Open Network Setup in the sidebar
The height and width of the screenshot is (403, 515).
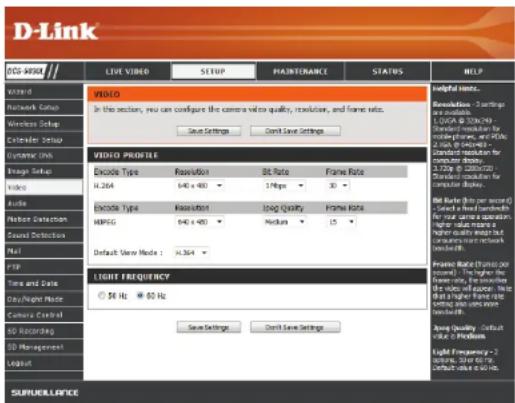(44, 107)
